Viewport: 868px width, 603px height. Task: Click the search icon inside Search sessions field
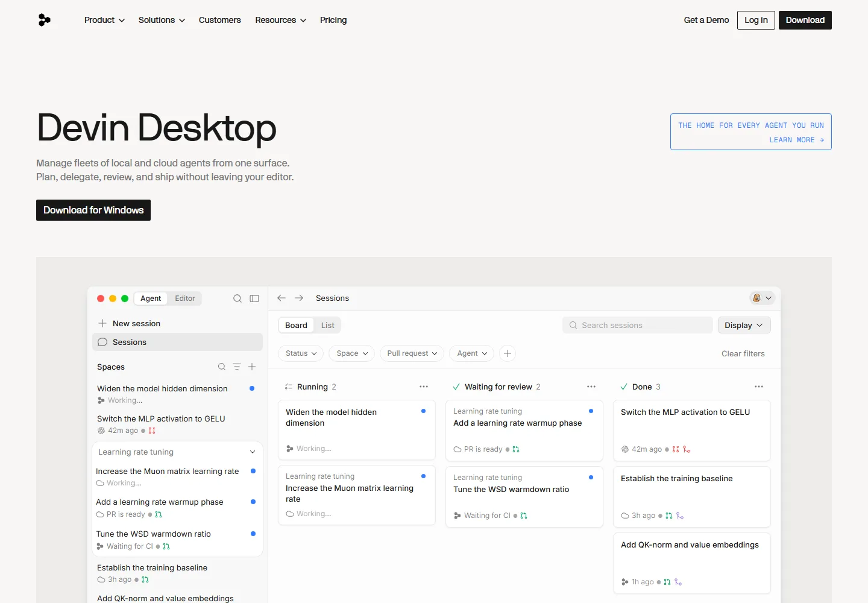point(573,325)
